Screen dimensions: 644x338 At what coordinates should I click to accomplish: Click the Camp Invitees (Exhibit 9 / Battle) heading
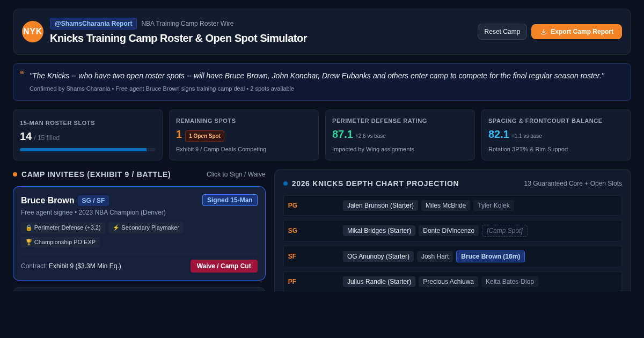[x=96, y=174]
